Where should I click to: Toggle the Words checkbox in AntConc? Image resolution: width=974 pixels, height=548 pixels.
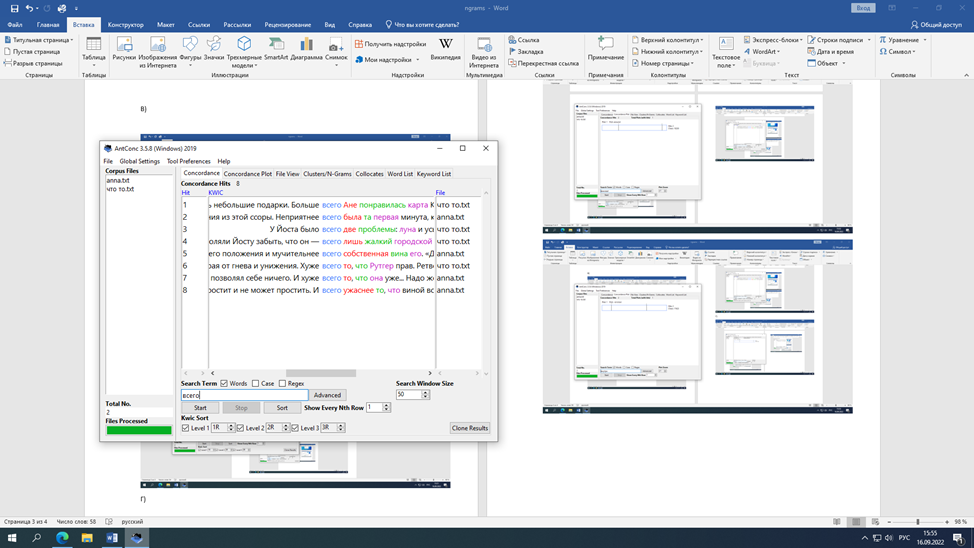(224, 383)
